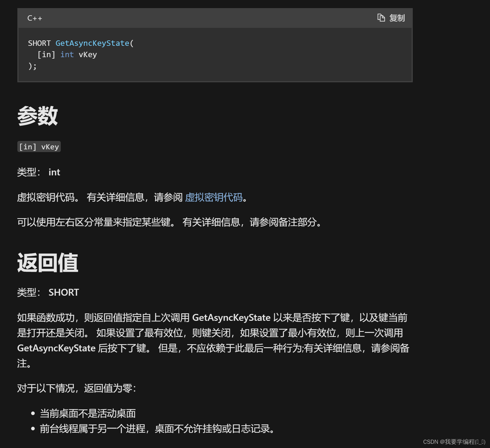The image size is (490, 448).
Task: Open the 虚拟密钥代码 hyperlink
Action: [x=213, y=197]
